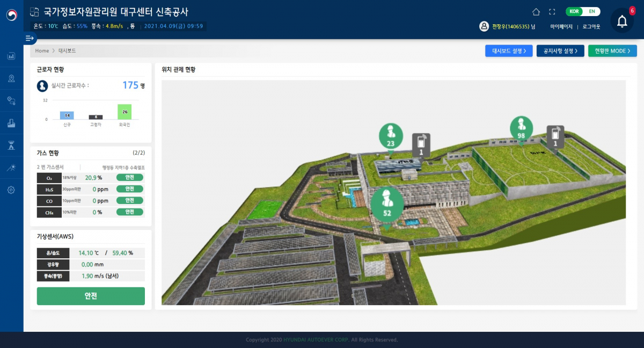Open the dashboard chart icon in the sidebar
This screenshot has width=644, height=348.
click(x=11, y=56)
